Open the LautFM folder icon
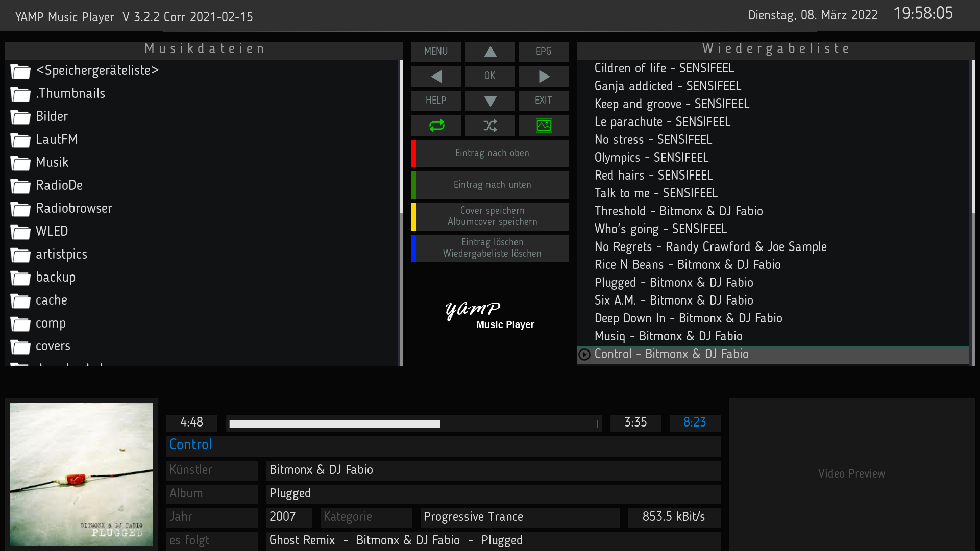Screen dimensions: 980x551 (x=20, y=140)
